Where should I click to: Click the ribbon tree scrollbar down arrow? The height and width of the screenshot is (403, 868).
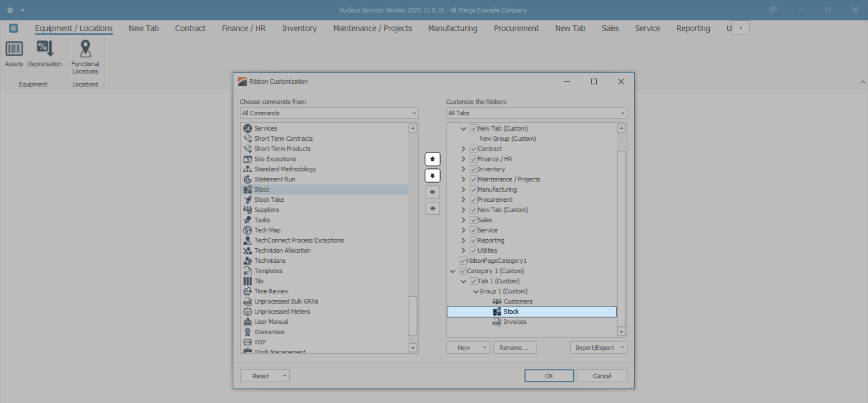(622, 332)
